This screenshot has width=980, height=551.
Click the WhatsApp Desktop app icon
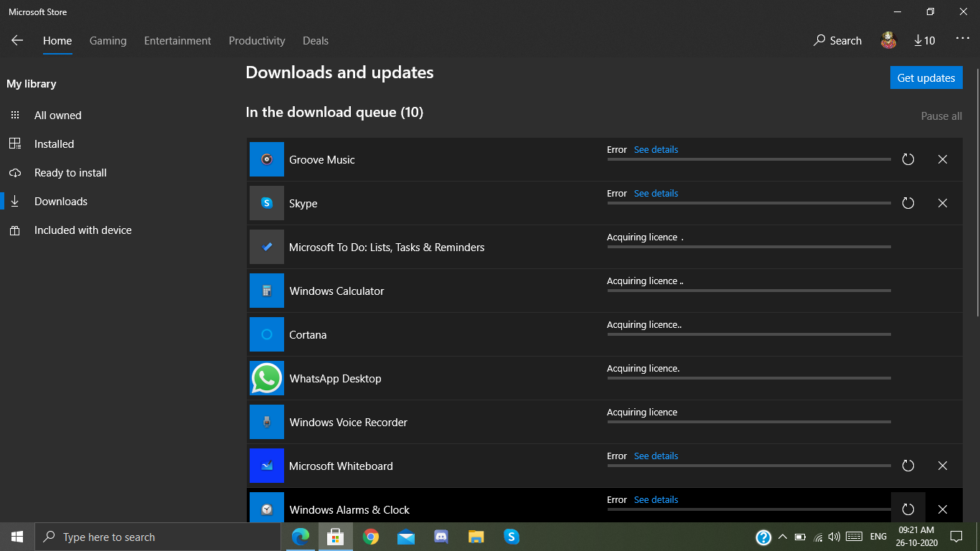[x=267, y=378]
